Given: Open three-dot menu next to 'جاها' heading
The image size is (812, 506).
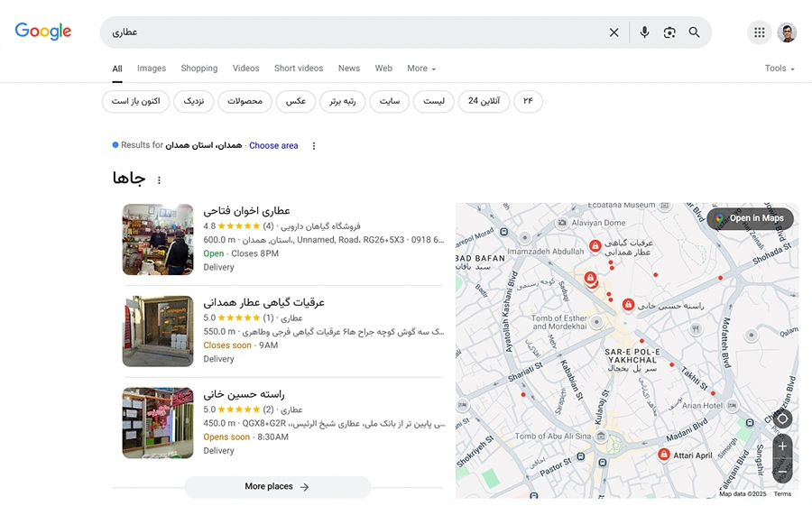Looking at the screenshot, I should pos(159,179).
